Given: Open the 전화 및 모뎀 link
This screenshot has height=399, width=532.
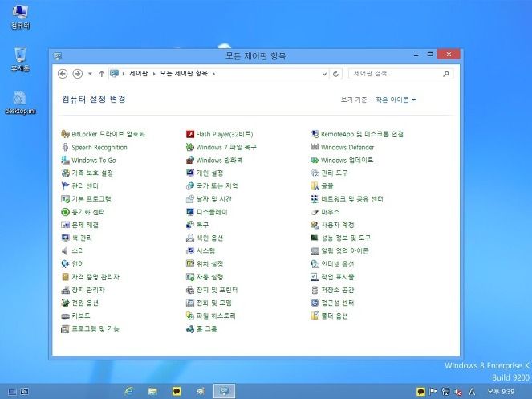Looking at the screenshot, I should (x=213, y=303).
